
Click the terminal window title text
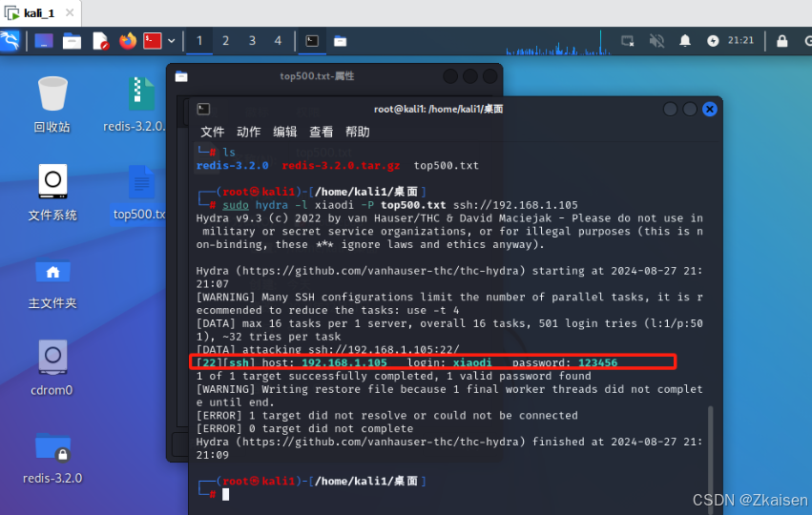point(438,109)
